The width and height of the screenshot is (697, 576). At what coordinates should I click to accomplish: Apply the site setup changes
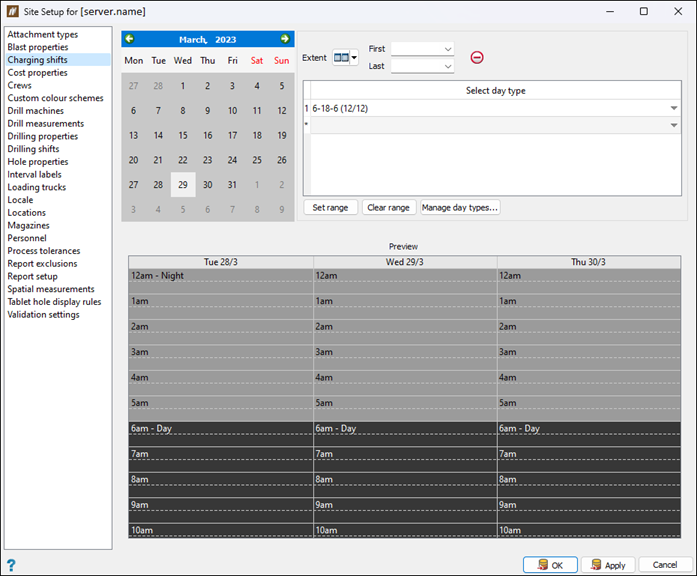point(607,565)
